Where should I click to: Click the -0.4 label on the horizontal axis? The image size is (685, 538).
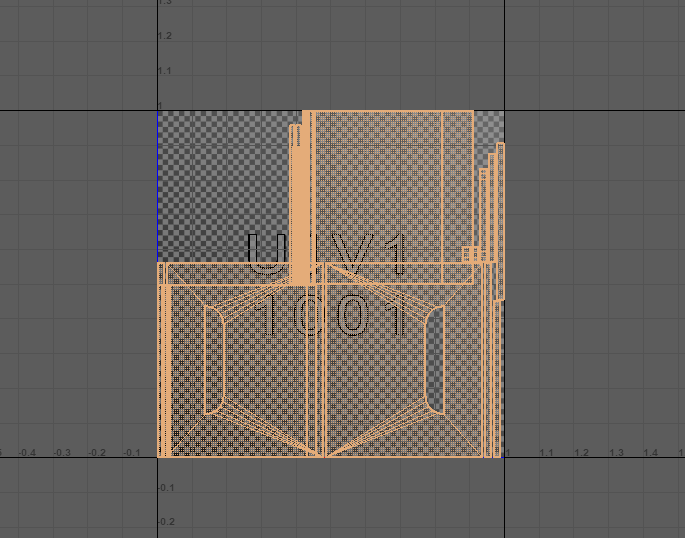[x=27, y=453]
